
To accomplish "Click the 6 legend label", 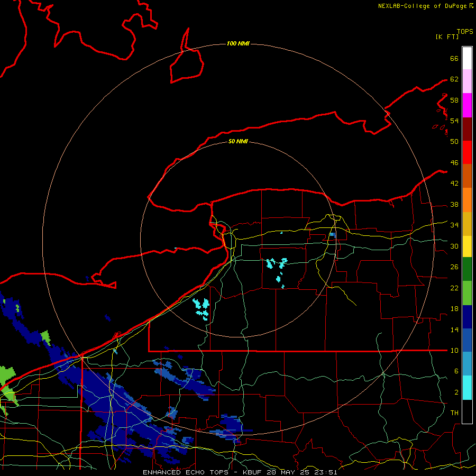I will pyautogui.click(x=456, y=371).
